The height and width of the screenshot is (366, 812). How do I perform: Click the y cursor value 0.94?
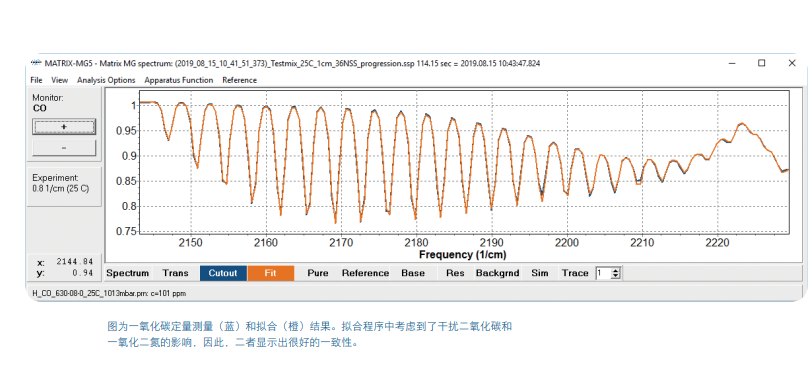tap(83, 273)
